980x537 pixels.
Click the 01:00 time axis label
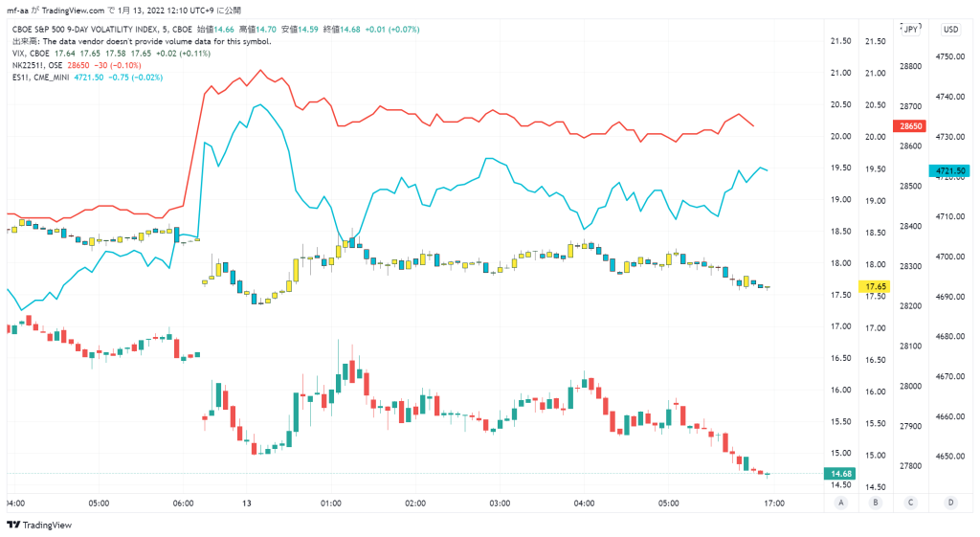(x=330, y=503)
